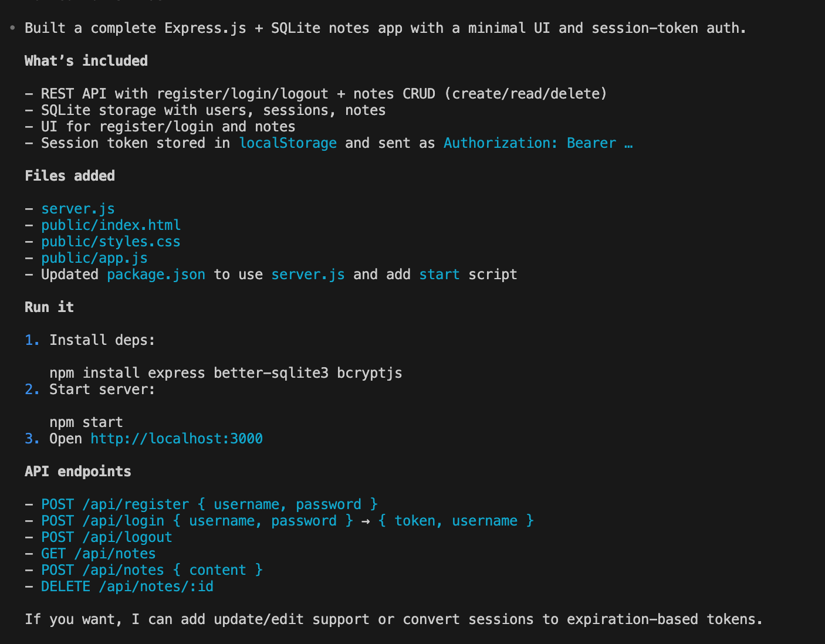Click the Files added heading
Image resolution: width=825 pixels, height=644 pixels.
69,176
